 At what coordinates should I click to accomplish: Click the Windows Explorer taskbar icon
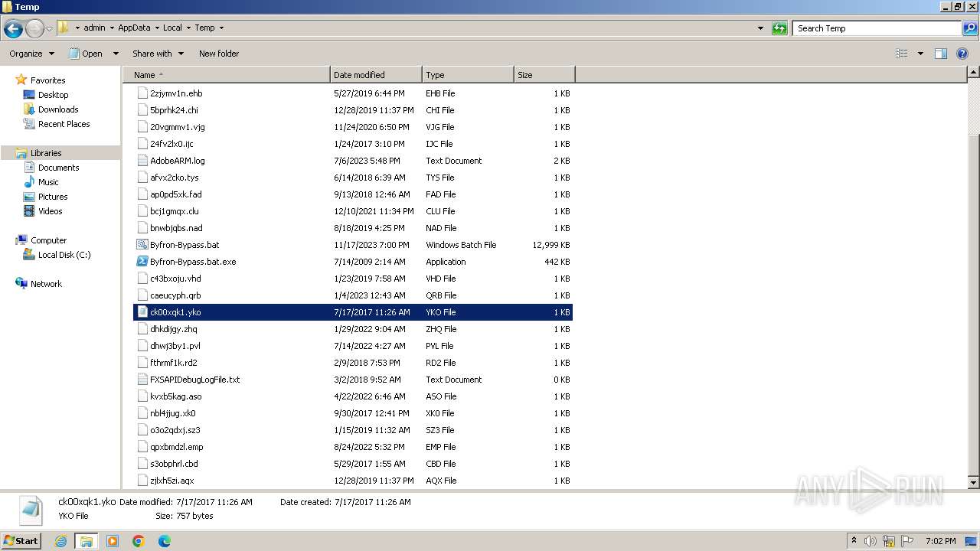click(87, 541)
